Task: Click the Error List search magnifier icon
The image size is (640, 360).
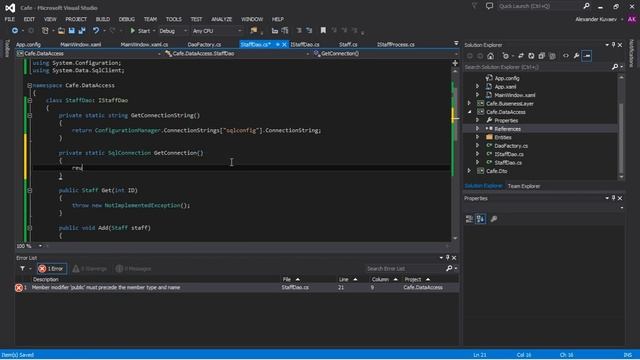Action: pyautogui.click(x=449, y=269)
